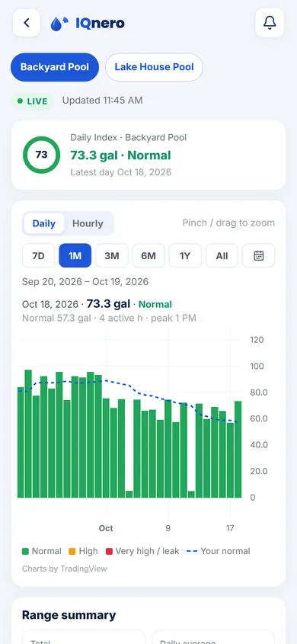Tap the back arrow button
Viewport: 297px width, 644px height.
[x=26, y=23]
